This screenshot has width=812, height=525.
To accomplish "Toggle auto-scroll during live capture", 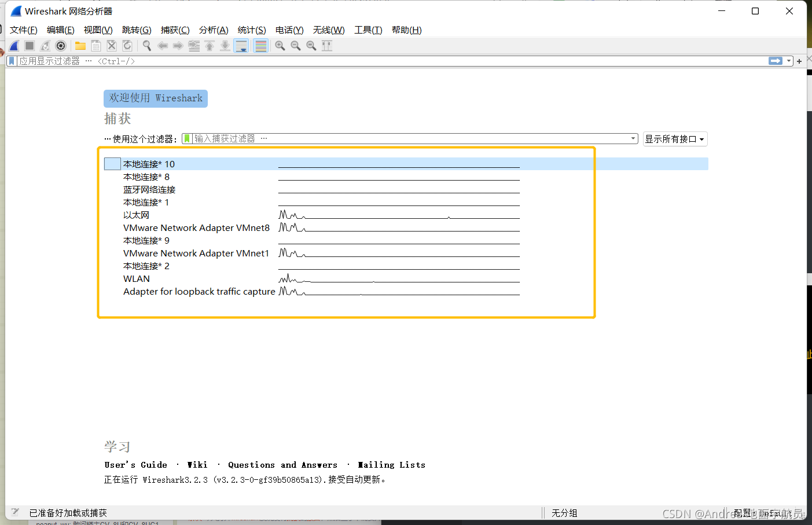I will coord(241,46).
